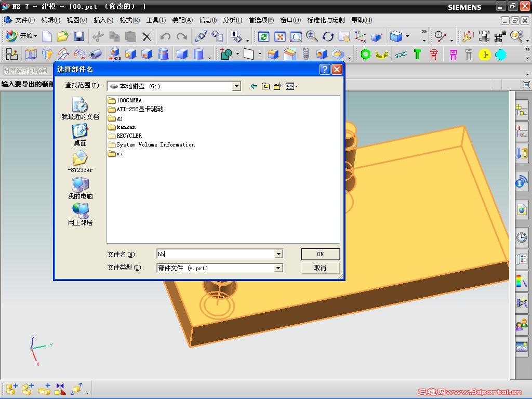This screenshot has height=399, width=532.
Task: Select the xz folder
Action: [x=115, y=154]
